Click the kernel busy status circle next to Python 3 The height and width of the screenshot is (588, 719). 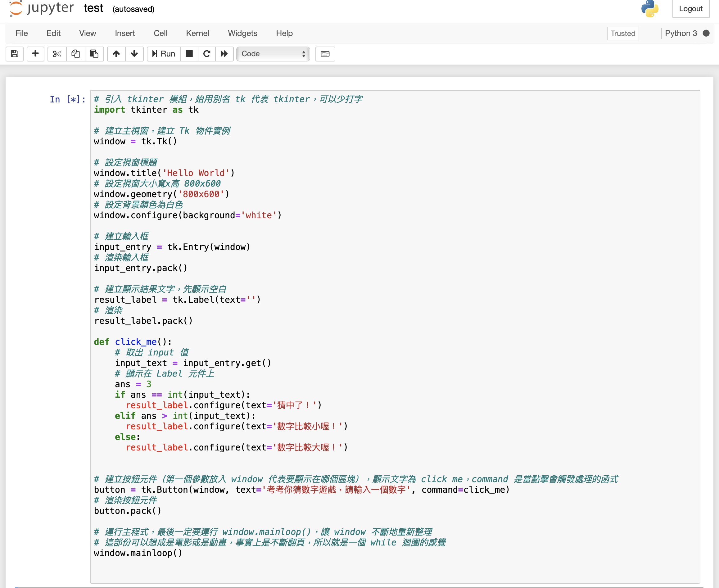click(x=707, y=33)
